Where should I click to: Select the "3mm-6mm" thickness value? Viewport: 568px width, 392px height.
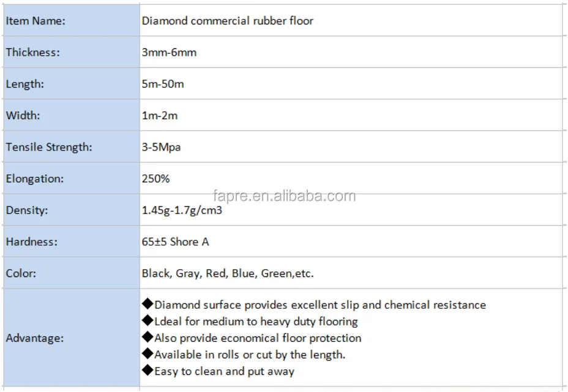[x=169, y=53]
